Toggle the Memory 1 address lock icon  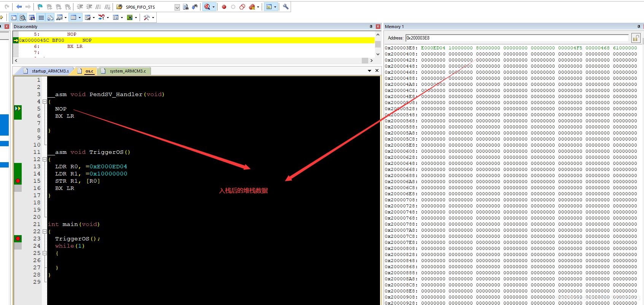[x=636, y=38]
